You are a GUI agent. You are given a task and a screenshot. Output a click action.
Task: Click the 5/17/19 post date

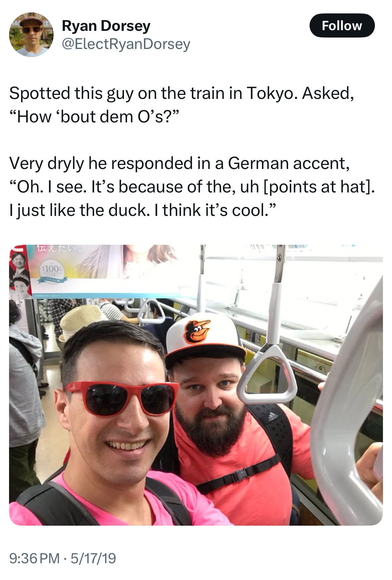point(92,558)
